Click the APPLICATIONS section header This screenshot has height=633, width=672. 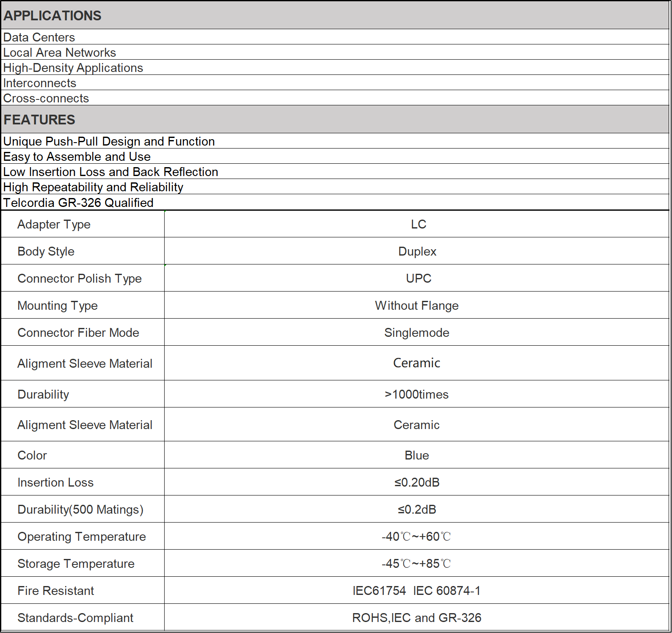tap(52, 16)
